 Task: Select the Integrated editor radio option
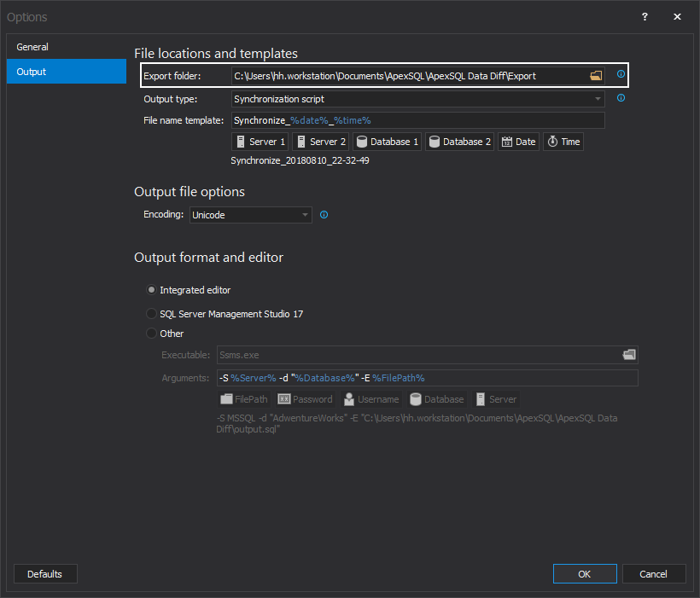pos(152,290)
